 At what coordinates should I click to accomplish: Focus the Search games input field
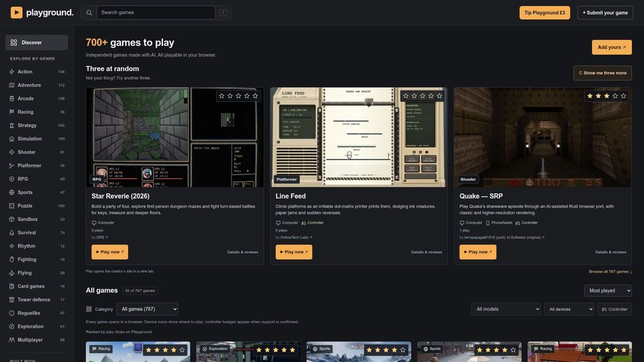156,13
